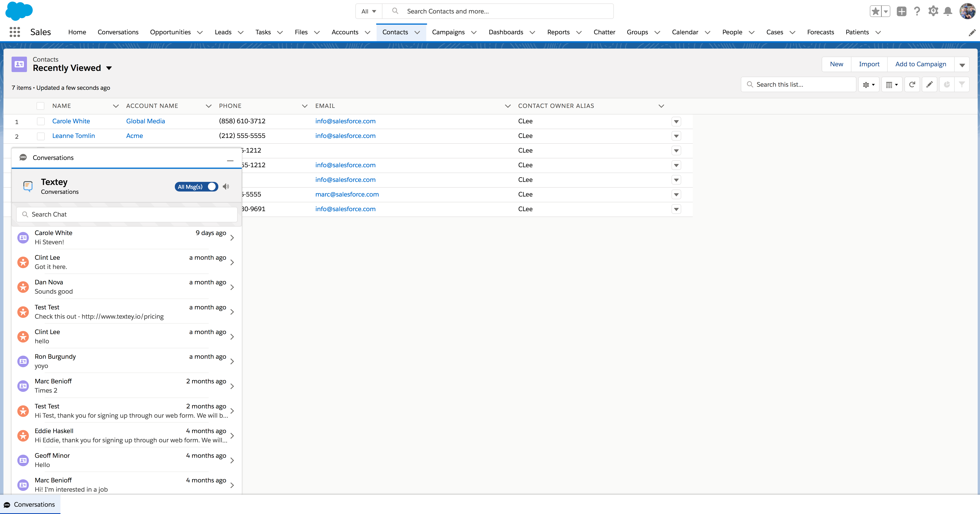Open the Phone column menu chevron
The image size is (980, 514).
(x=304, y=106)
